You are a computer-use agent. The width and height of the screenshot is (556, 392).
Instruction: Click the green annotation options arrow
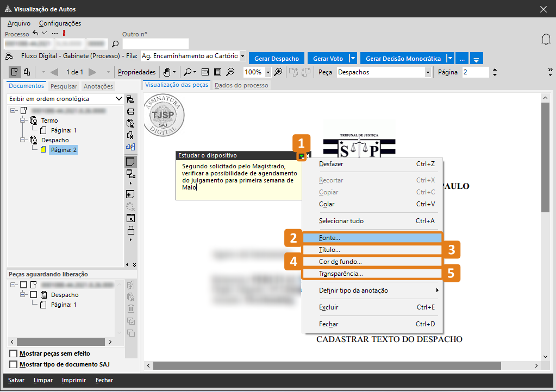(301, 156)
